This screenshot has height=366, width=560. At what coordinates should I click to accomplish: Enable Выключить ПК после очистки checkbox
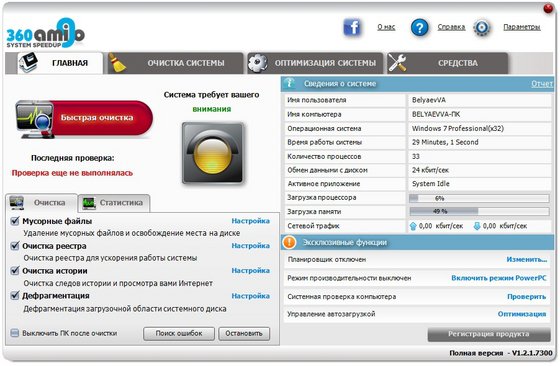pos(15,333)
